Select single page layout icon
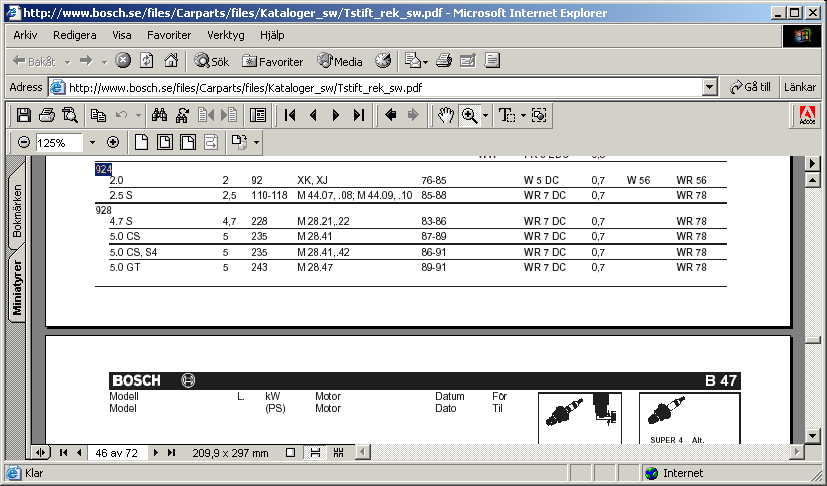Image resolution: width=827 pixels, height=486 pixels. [x=290, y=452]
